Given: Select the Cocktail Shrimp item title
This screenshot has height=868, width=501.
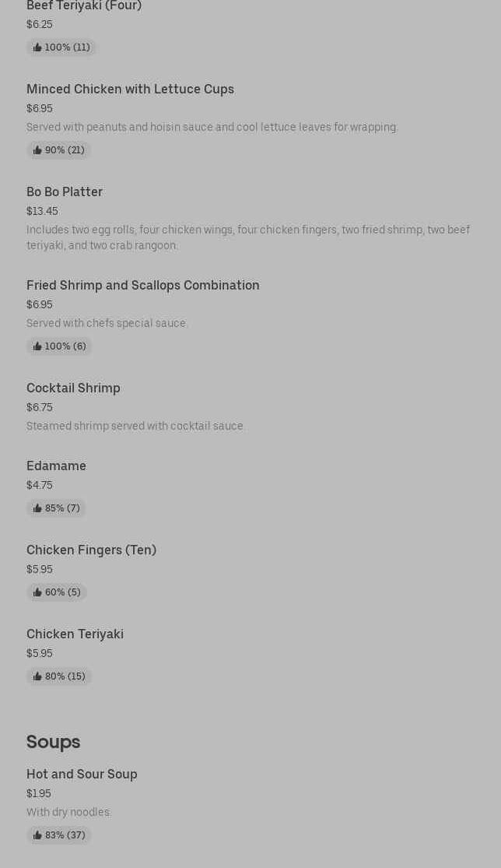Looking at the screenshot, I should coord(73,388).
